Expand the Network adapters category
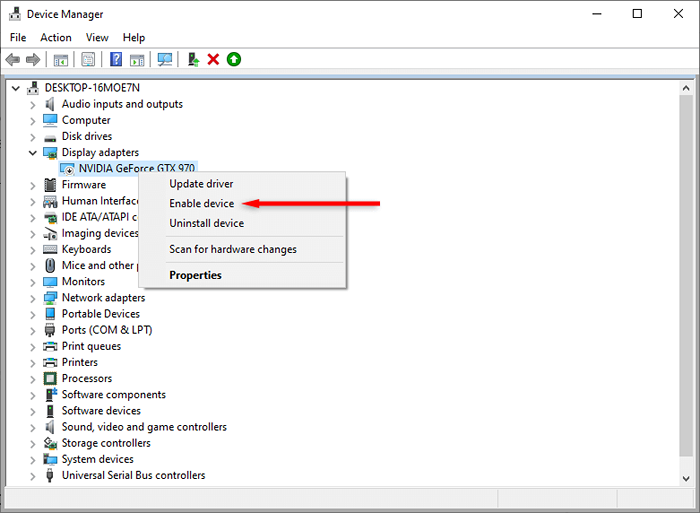This screenshot has width=700, height=513. pyautogui.click(x=33, y=298)
